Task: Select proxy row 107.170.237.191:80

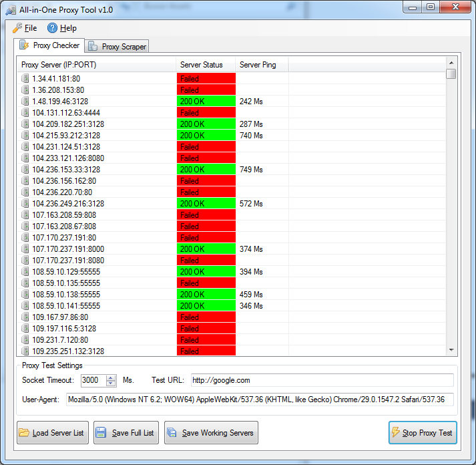Action: pos(231,238)
